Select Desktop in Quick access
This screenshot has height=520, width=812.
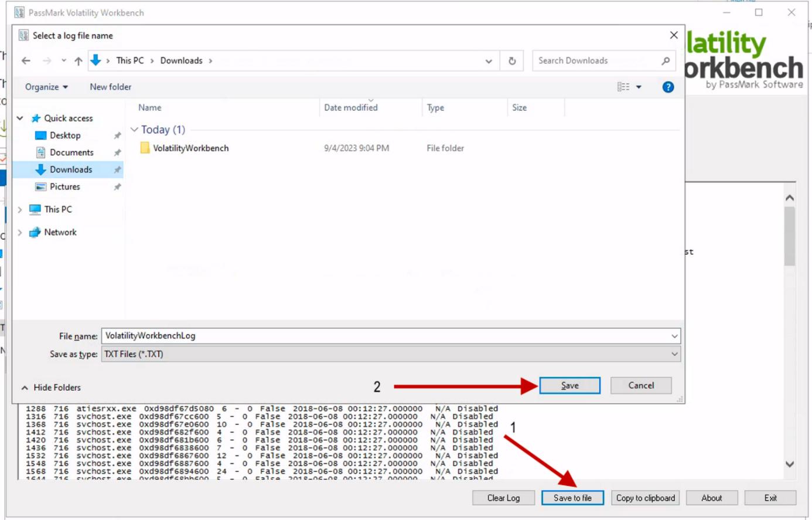(65, 135)
